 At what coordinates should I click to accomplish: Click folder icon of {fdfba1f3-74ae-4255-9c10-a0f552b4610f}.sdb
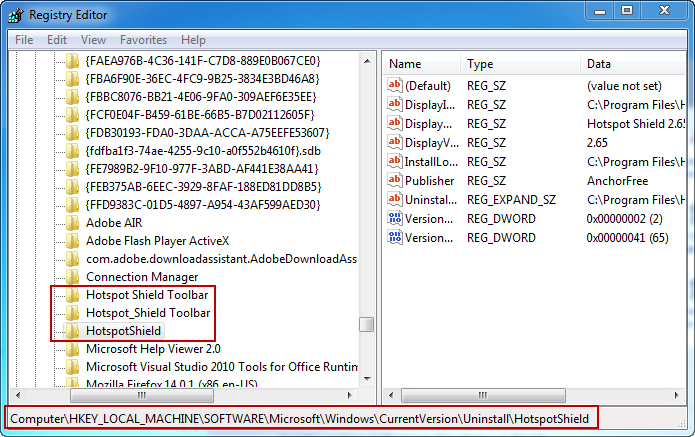coord(73,151)
